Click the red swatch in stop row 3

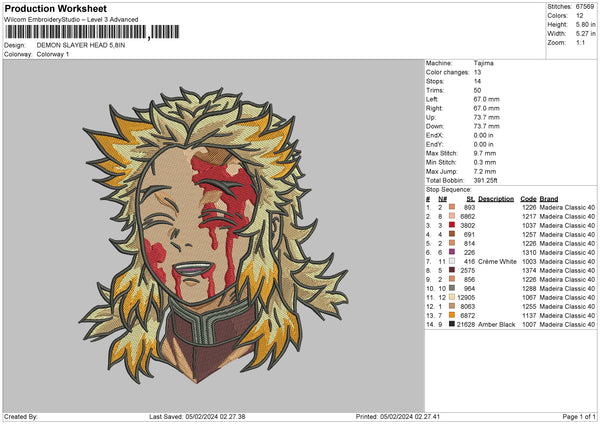click(x=452, y=225)
